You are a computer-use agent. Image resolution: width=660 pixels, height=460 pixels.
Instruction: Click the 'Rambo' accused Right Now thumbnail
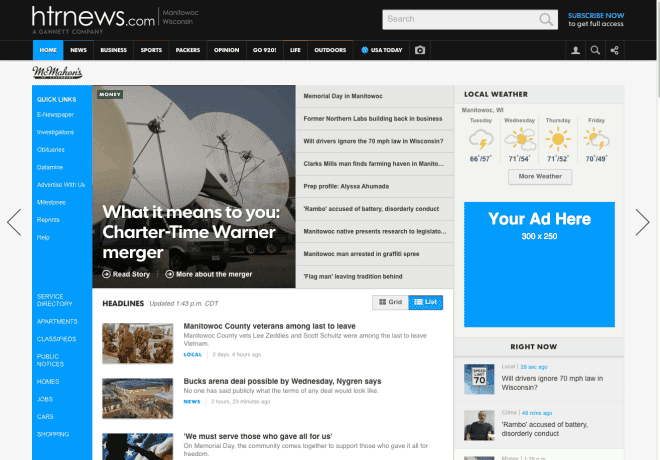pyautogui.click(x=479, y=425)
